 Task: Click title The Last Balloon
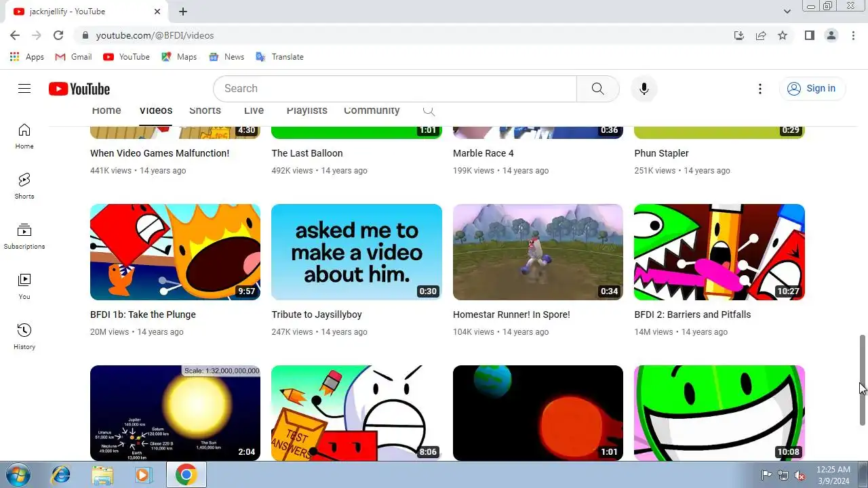(307, 153)
